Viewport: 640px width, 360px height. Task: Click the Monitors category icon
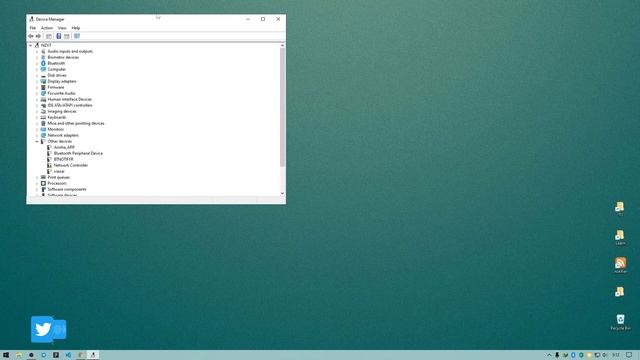(x=43, y=129)
